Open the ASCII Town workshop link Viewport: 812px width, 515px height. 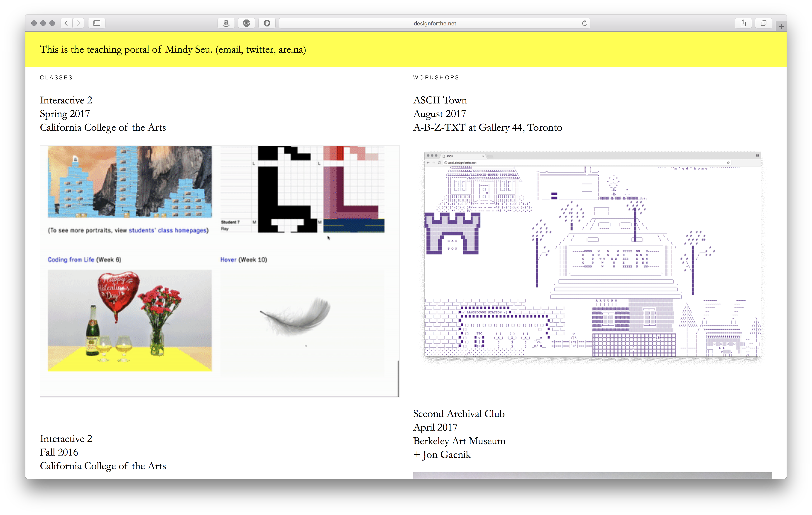pyautogui.click(x=440, y=100)
